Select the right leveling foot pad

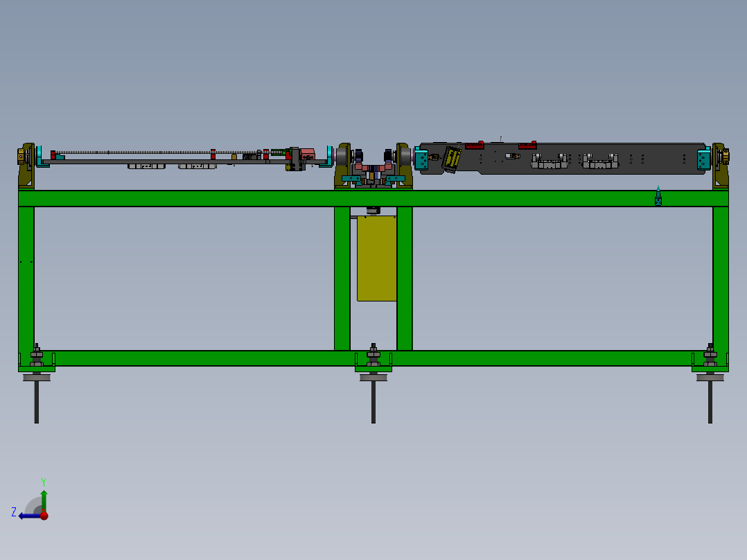point(710,378)
